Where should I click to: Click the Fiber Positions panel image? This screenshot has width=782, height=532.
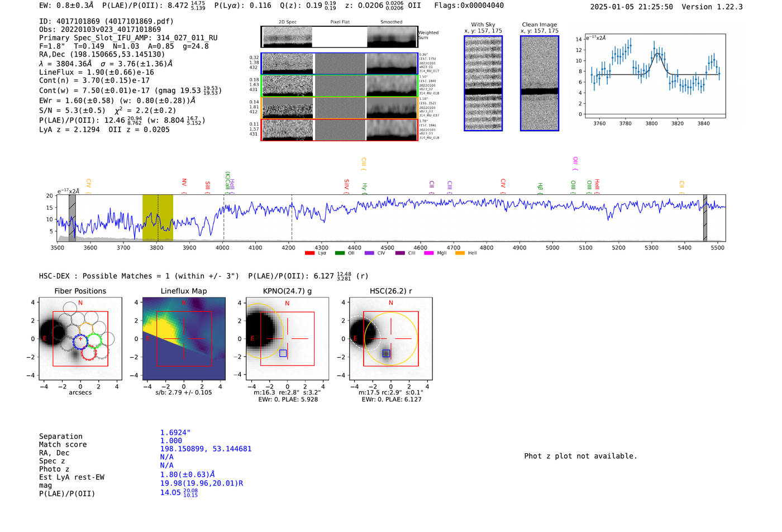[x=80, y=339]
